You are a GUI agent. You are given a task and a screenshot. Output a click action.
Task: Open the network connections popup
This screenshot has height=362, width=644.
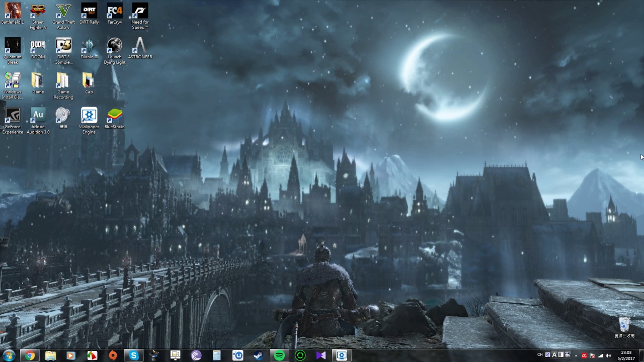click(x=601, y=355)
